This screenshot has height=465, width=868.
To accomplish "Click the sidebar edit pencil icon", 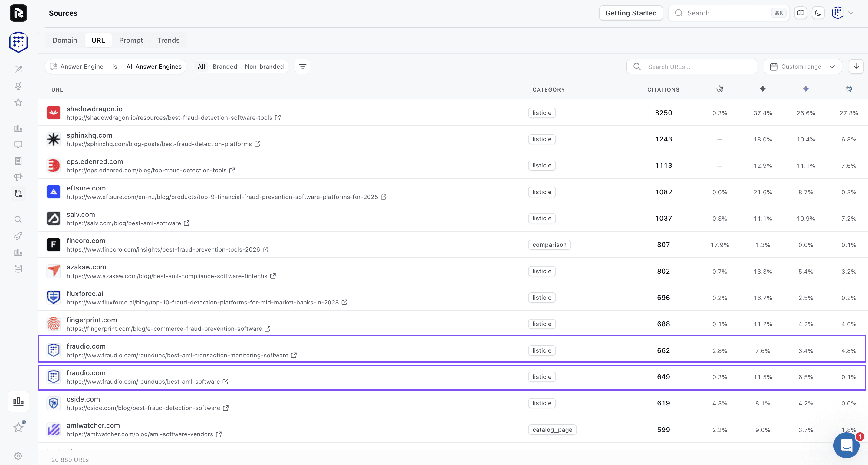I will click(x=18, y=70).
